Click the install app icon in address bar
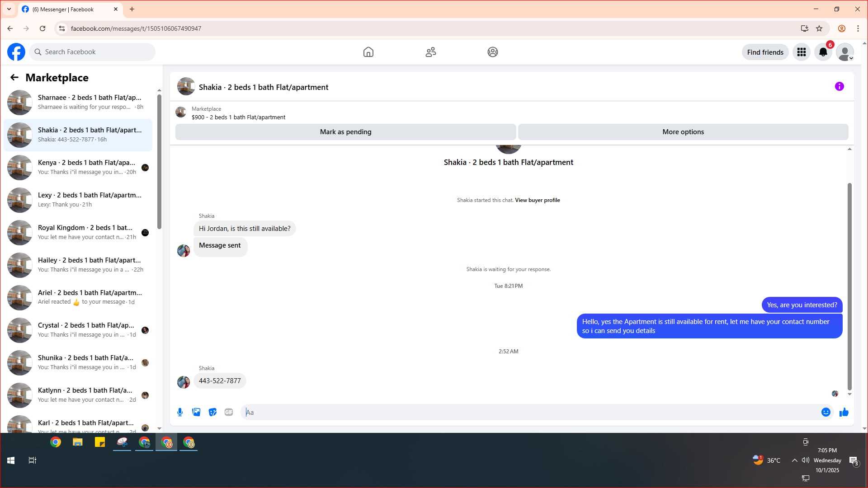The height and width of the screenshot is (488, 868). pyautogui.click(x=805, y=28)
